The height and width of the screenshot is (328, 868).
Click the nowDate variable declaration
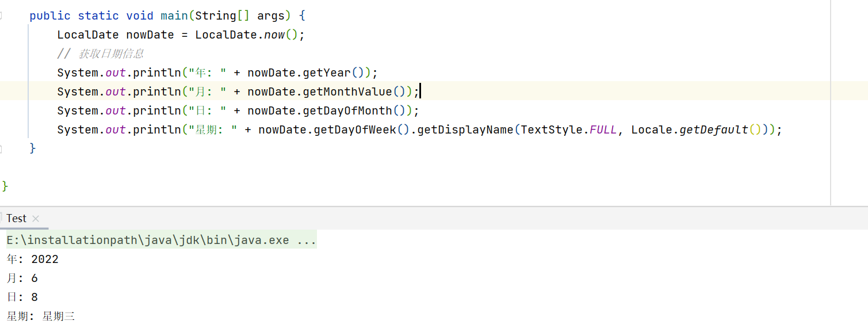tap(150, 35)
